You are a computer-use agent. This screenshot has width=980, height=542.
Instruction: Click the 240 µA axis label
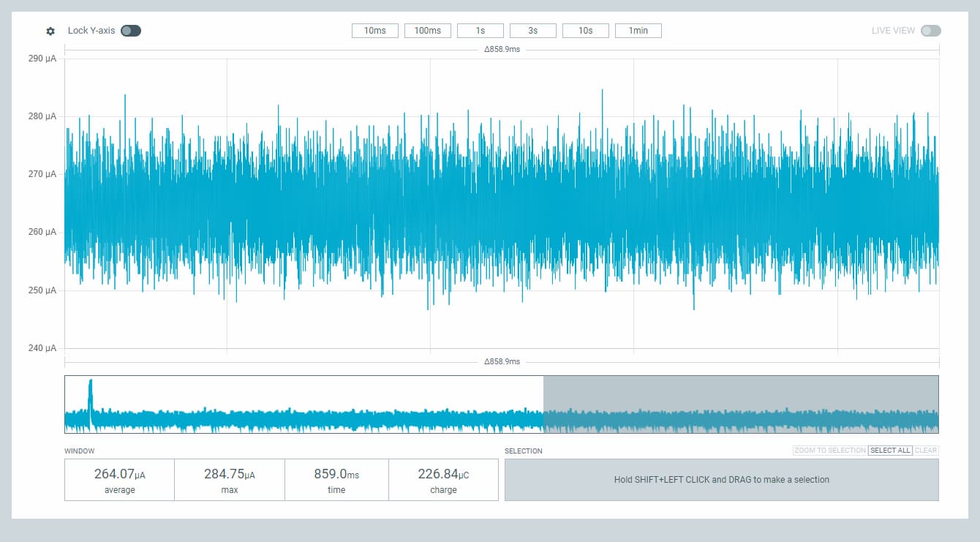42,348
